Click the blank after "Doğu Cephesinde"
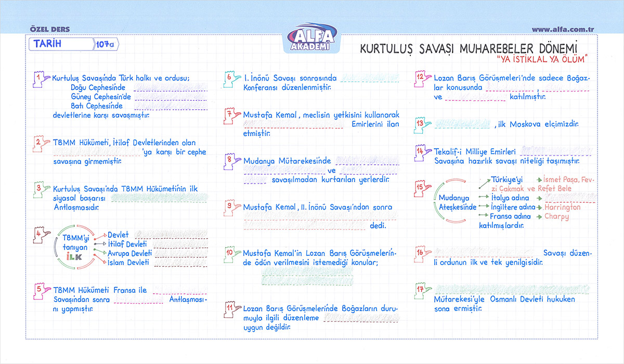The image size is (624, 364). (171, 87)
